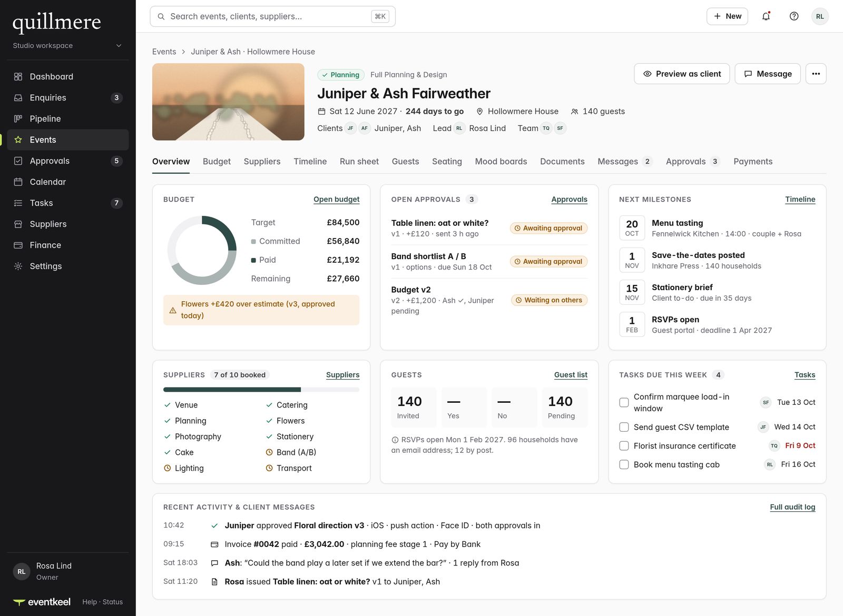Check Book menu tasting cab task
Image resolution: width=843 pixels, height=616 pixels.
click(624, 464)
